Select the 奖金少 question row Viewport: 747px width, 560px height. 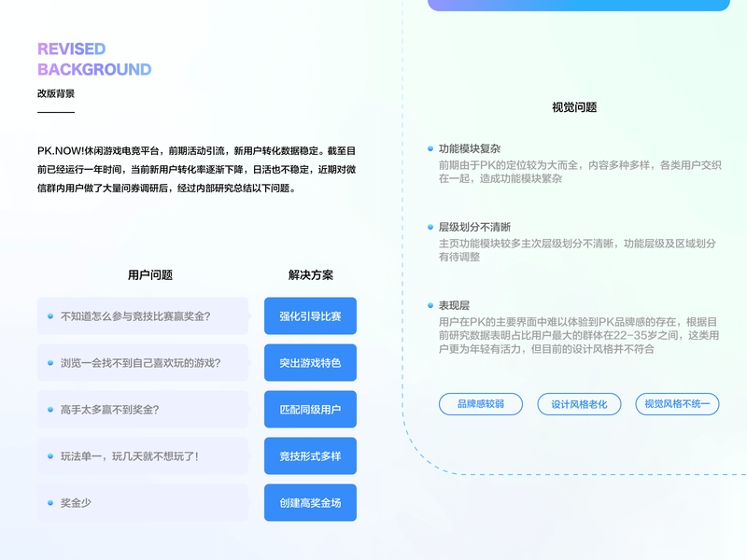(x=143, y=503)
